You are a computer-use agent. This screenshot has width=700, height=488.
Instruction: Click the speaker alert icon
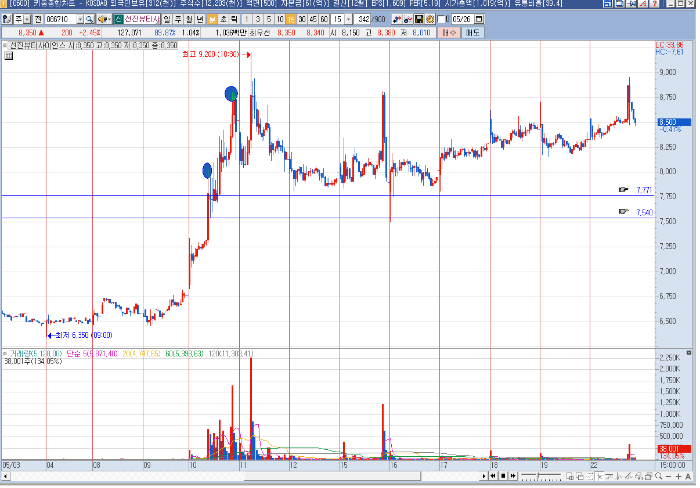pos(101,19)
